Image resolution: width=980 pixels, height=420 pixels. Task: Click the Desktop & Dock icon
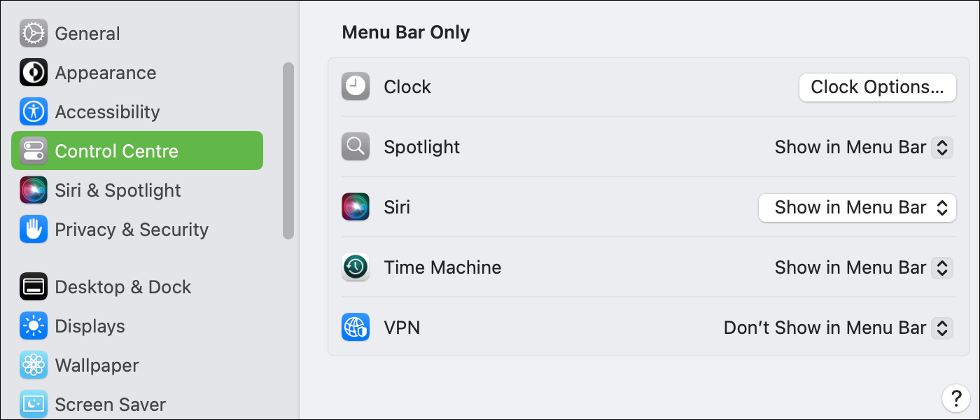tap(34, 287)
